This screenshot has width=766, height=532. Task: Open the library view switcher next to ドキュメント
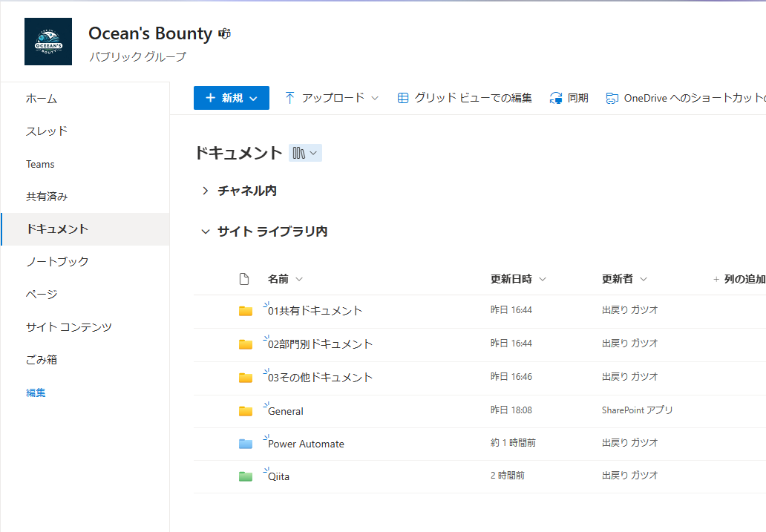(x=305, y=153)
